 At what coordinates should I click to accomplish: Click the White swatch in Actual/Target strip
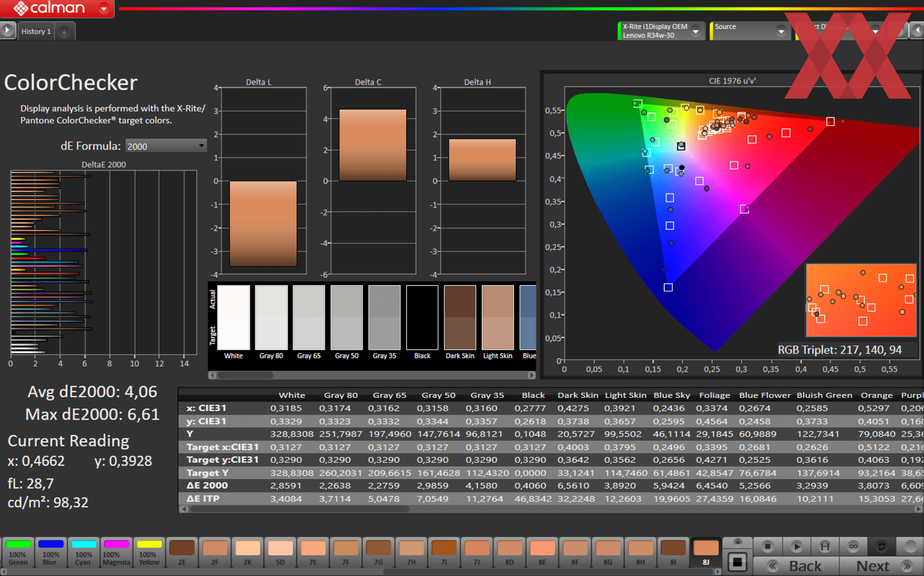pyautogui.click(x=234, y=318)
